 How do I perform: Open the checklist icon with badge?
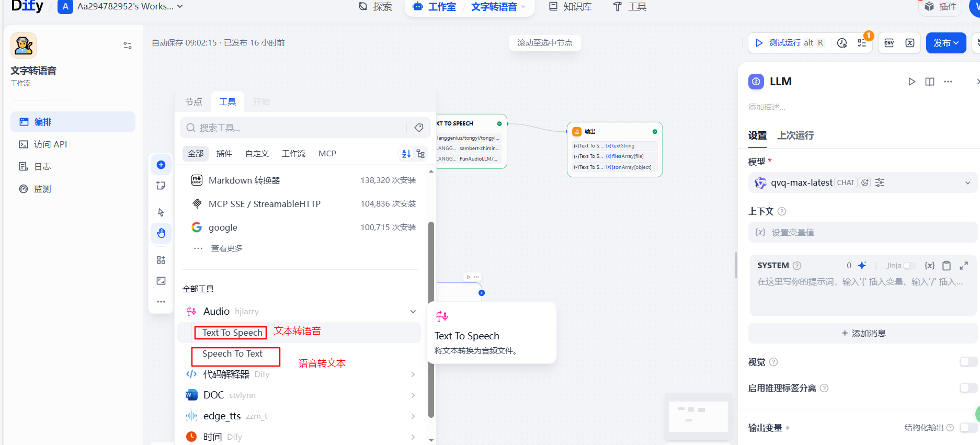862,43
